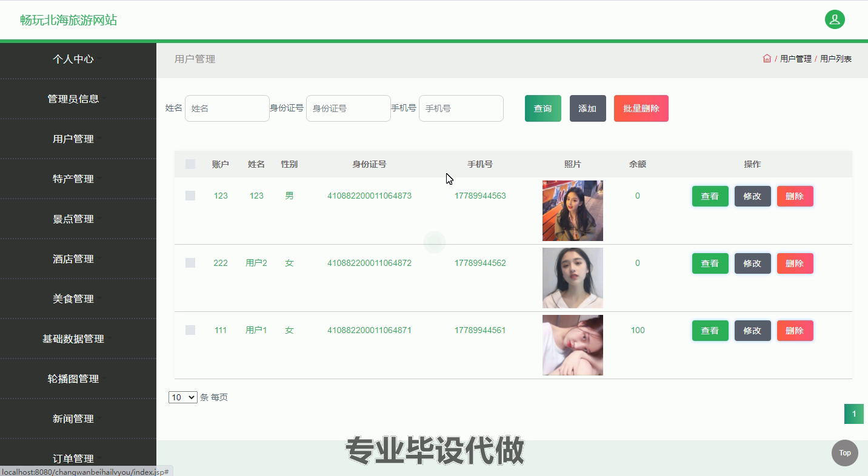The image size is (868, 476).
Task: Click the green 查询 search button
Action: [x=543, y=108]
